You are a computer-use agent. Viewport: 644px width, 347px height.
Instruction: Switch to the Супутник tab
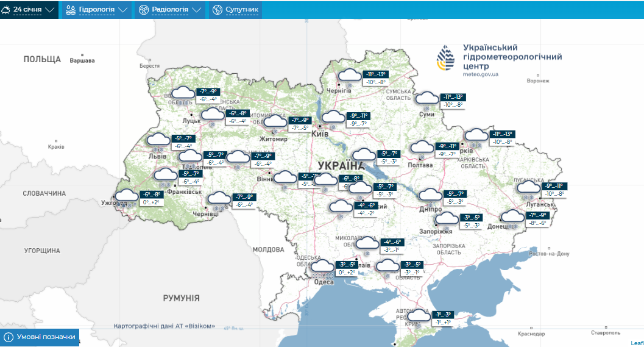coord(242,10)
